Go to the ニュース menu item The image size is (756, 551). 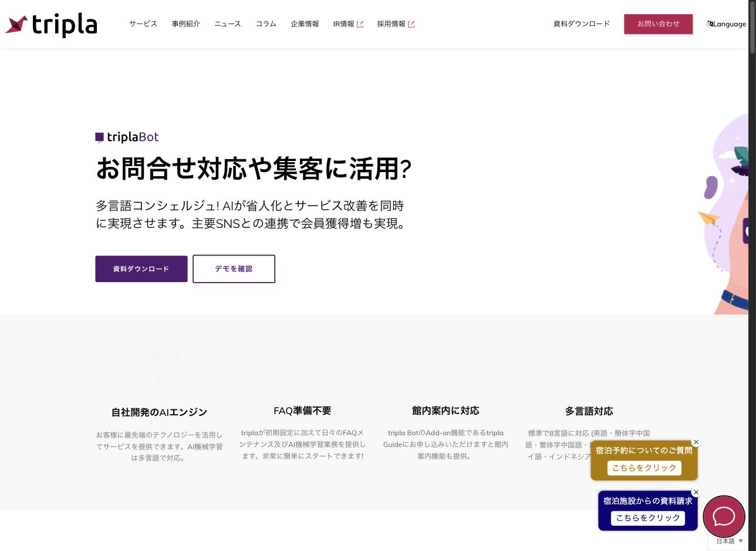[x=228, y=24]
